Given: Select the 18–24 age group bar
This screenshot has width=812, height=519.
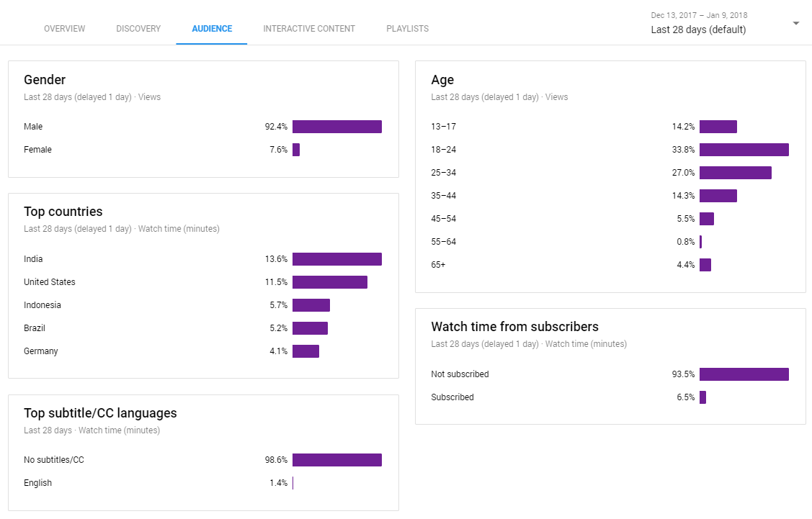Looking at the screenshot, I should pos(744,150).
